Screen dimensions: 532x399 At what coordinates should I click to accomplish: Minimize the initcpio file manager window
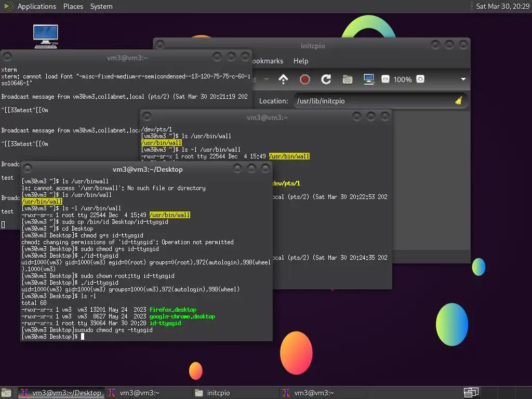coord(435,45)
